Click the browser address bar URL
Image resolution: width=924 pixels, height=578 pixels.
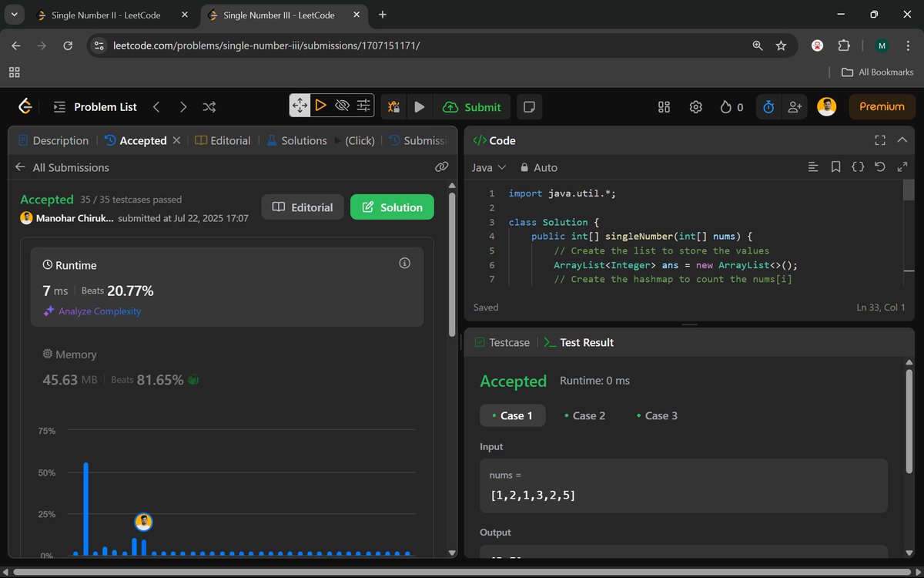(266, 45)
